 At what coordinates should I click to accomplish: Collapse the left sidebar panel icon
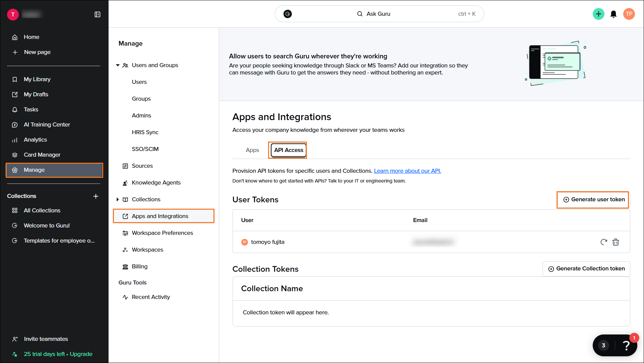(x=98, y=14)
